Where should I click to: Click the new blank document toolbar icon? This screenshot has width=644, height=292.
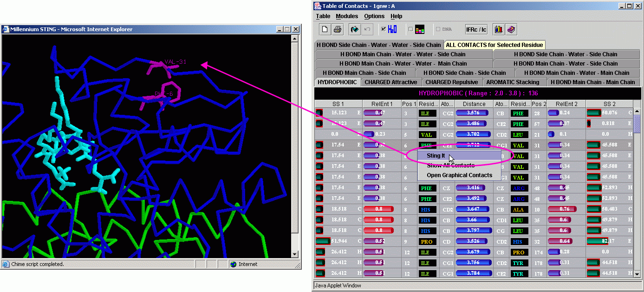point(325,29)
